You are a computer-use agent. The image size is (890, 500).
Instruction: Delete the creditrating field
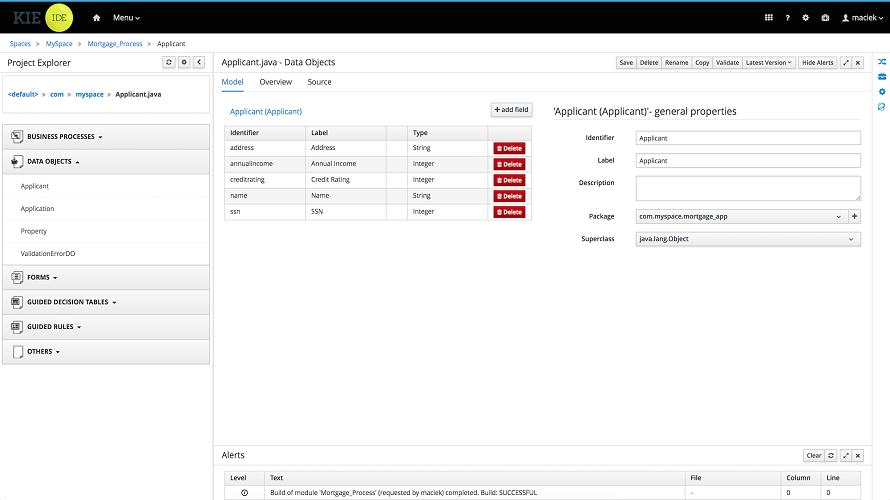pyautogui.click(x=509, y=180)
